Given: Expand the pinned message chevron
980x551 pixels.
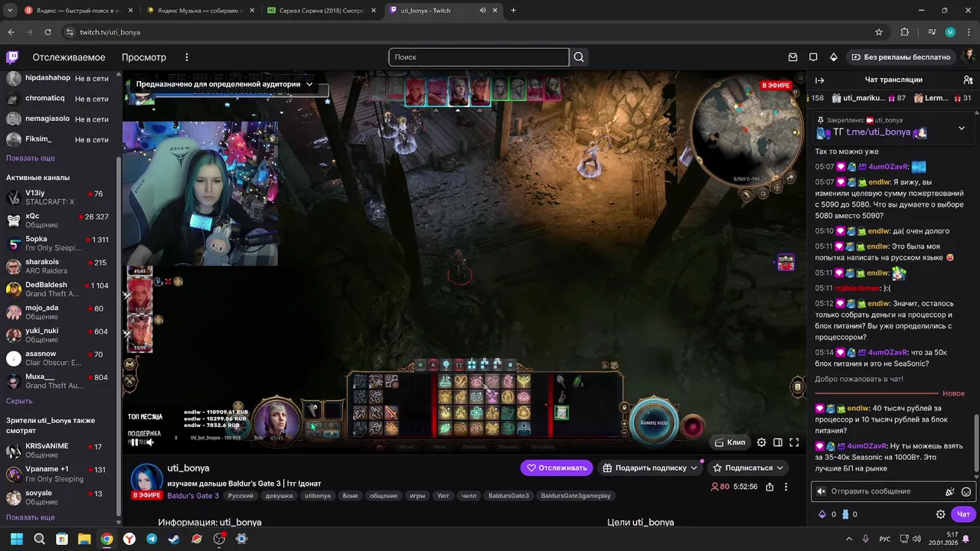Looking at the screenshot, I should tap(962, 128).
